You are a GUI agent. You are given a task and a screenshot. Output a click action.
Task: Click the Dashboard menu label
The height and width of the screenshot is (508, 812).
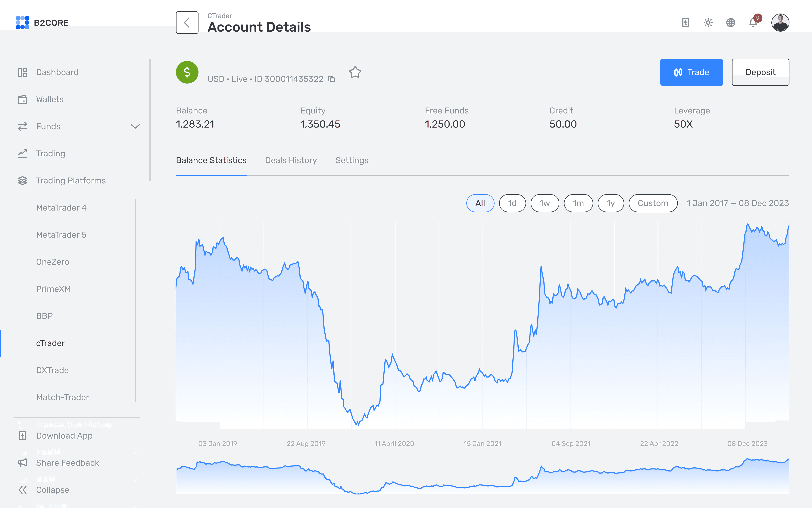[57, 72]
